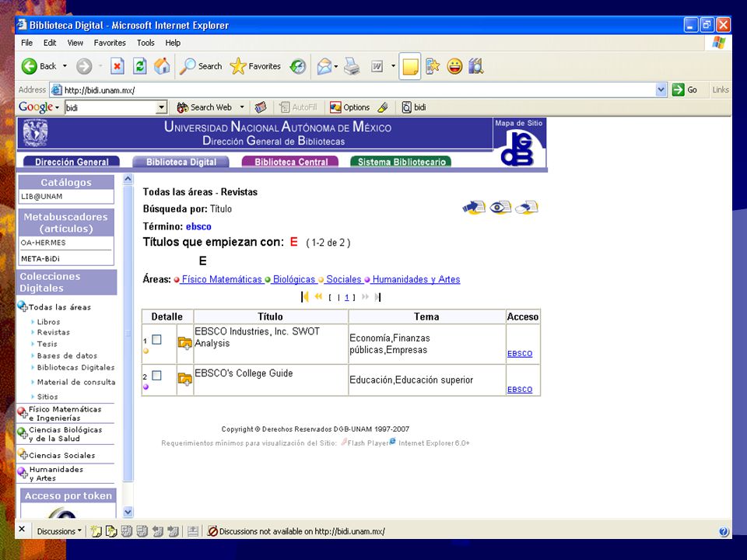Open folder icon for EBSCO Industries row
747x560 pixels.
185,343
